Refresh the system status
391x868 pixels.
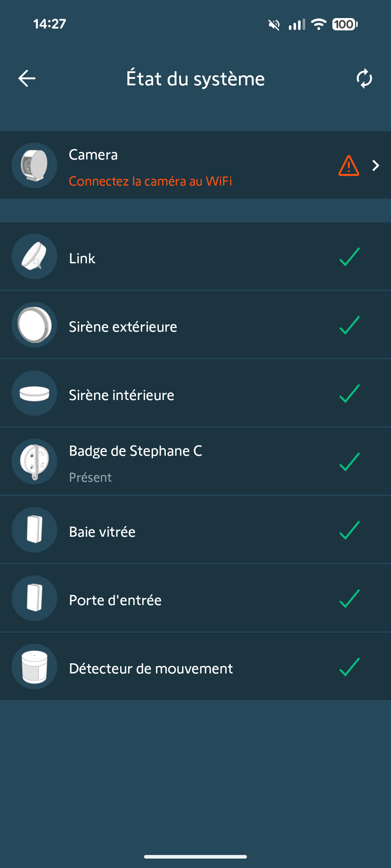pos(364,78)
